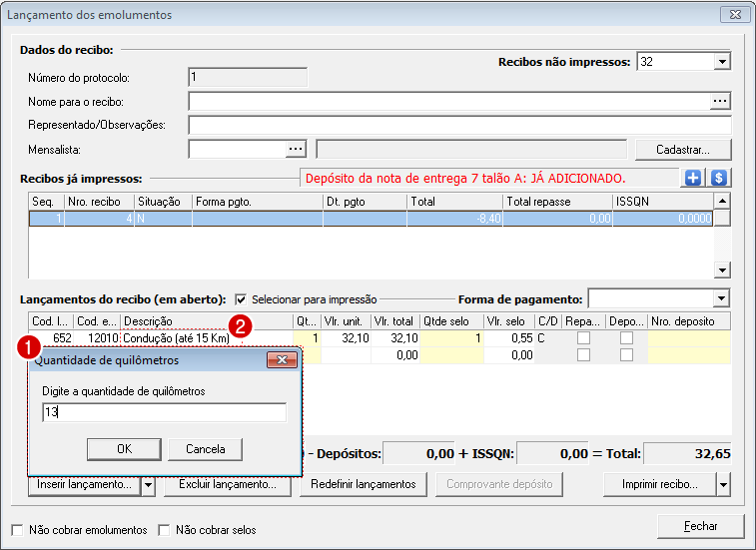Toggle Selecionar para impressão checkbox

(x=241, y=299)
